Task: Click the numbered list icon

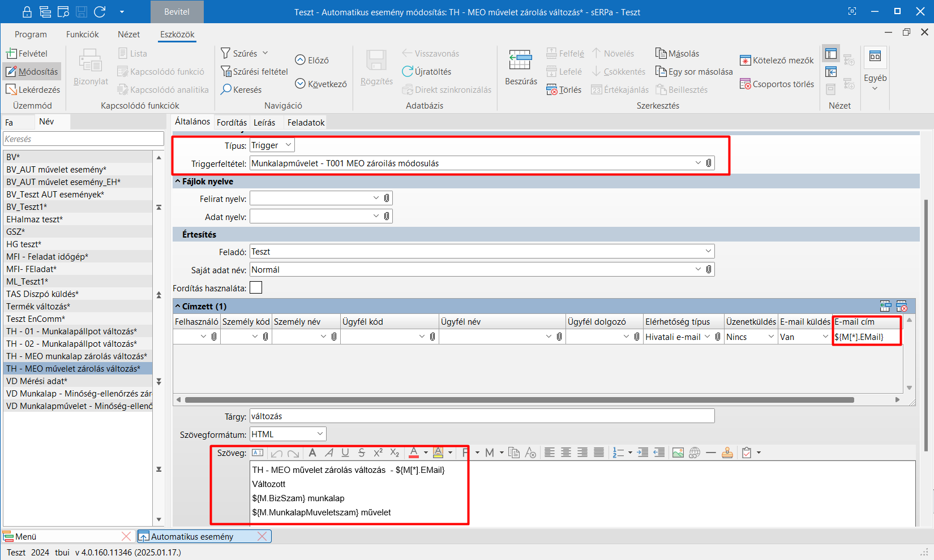Action: pyautogui.click(x=618, y=453)
